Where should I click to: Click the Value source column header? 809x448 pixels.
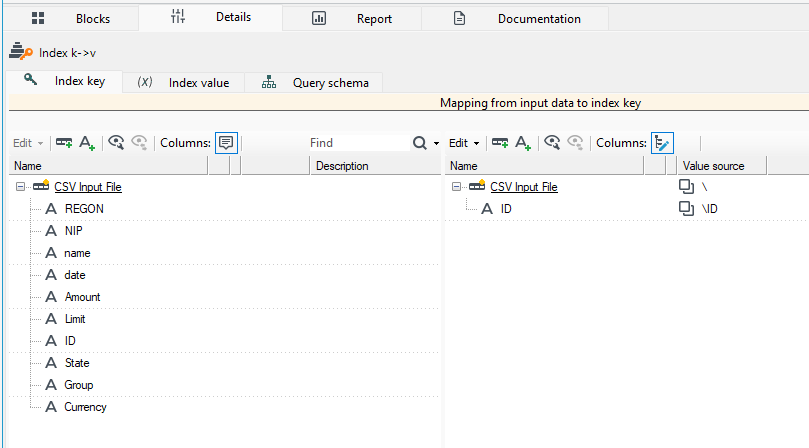tap(722, 166)
